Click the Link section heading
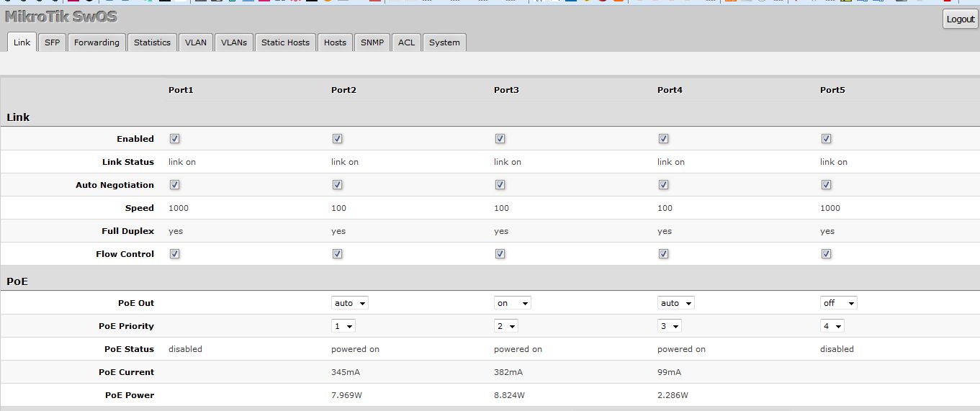This screenshot has height=411, width=980. (18, 117)
